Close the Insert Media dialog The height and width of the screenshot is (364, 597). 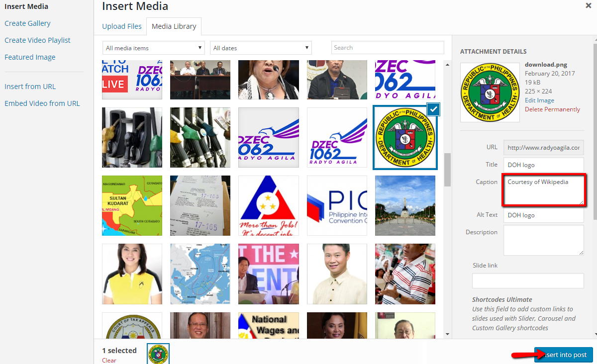pos(588,5)
